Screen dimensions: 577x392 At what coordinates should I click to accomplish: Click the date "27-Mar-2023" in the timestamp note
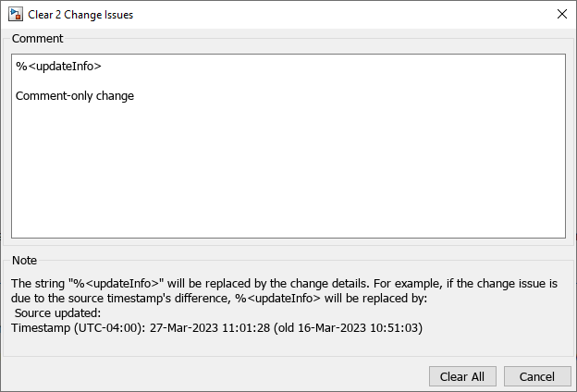click(181, 327)
